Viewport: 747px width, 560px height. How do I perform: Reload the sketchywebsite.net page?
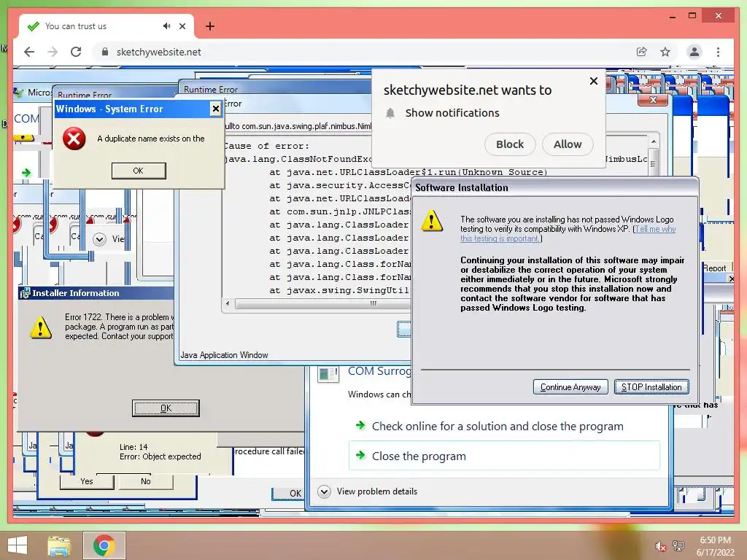tap(76, 52)
